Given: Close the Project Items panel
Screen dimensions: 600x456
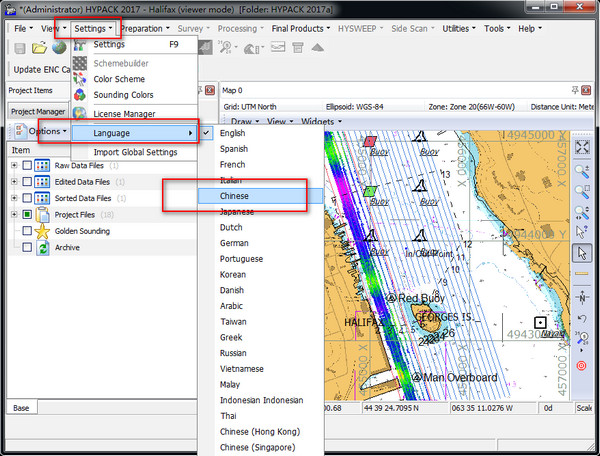Looking at the screenshot, I should [210, 90].
